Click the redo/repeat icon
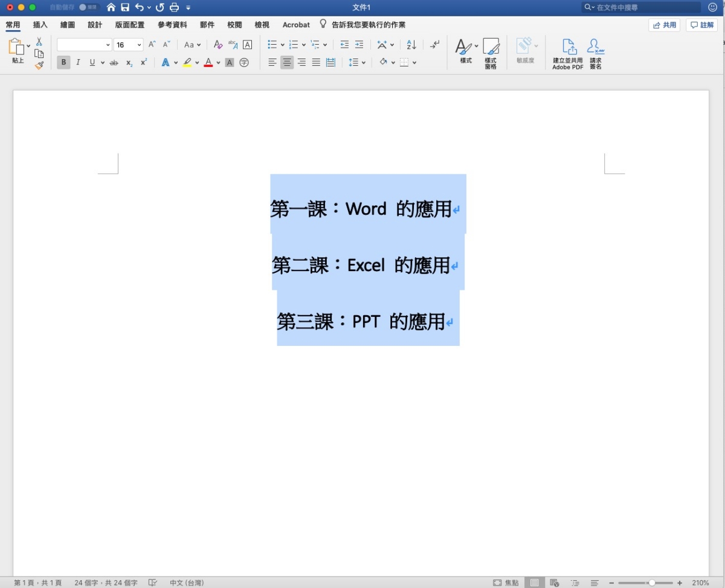The width and height of the screenshot is (725, 588). pos(160,7)
